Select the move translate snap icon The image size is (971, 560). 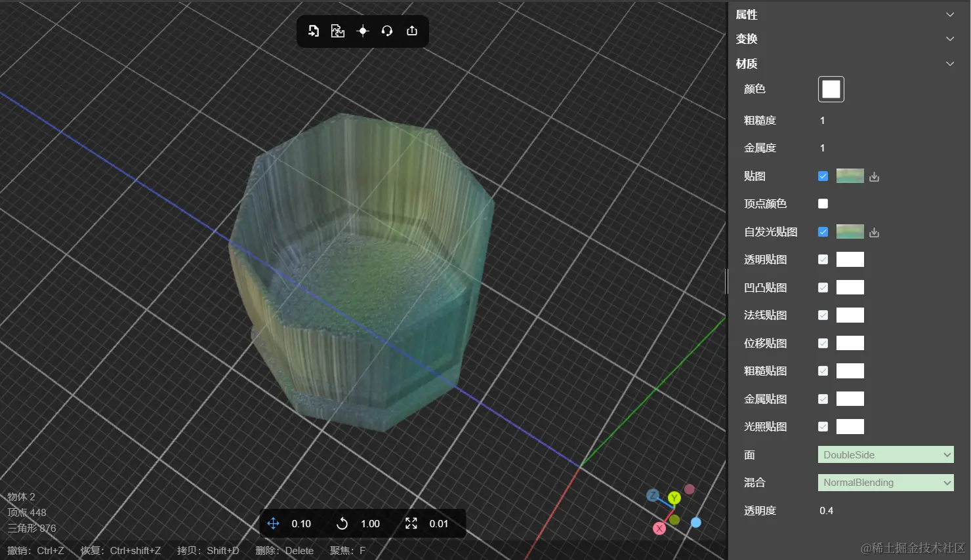(x=274, y=523)
